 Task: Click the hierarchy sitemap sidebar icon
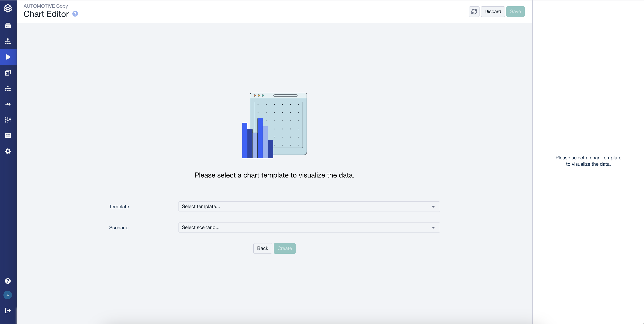[x=8, y=41]
